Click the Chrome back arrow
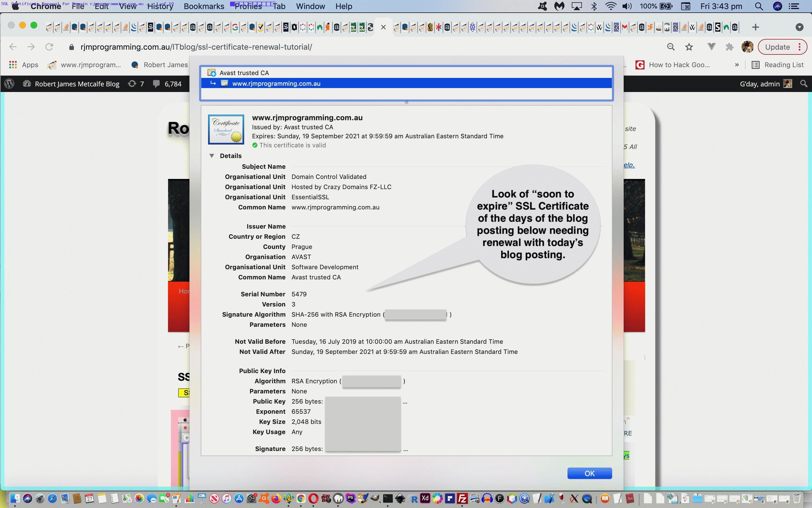Screen dimensions: 812x508 pos(13,47)
